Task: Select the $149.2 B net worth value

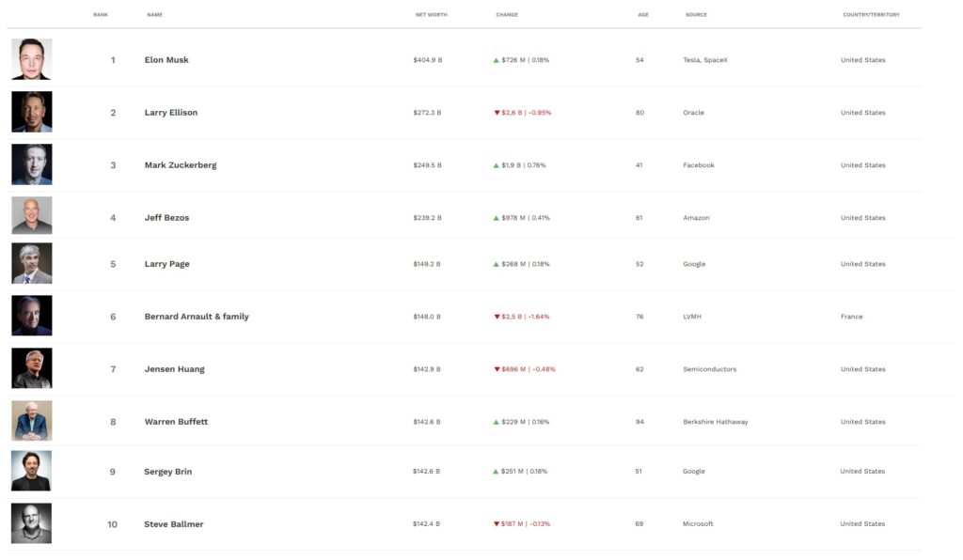Action: pyautogui.click(x=427, y=264)
